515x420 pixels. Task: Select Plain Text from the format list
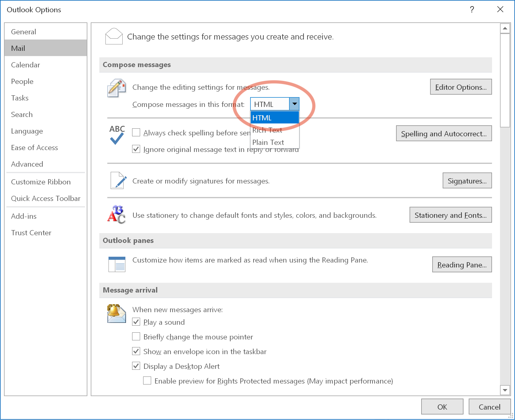[x=268, y=142]
